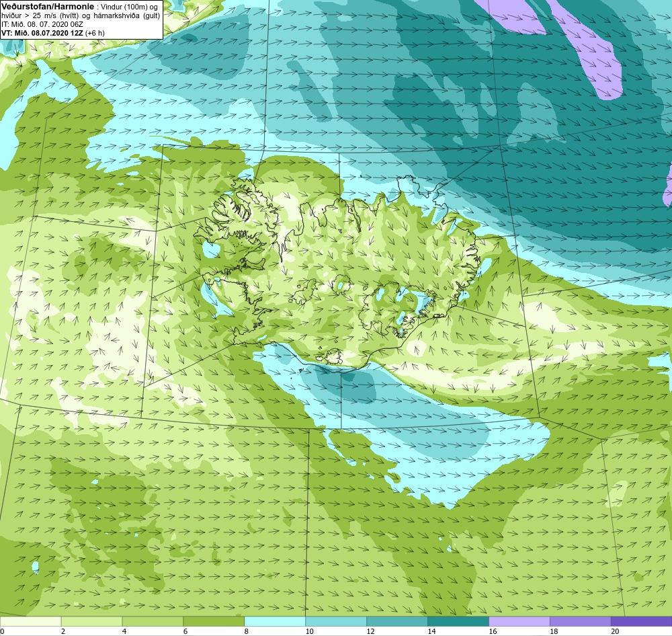Click the dark violet above-20 m/s legend swatch
The height and width of the screenshot is (636, 672).
coord(642,621)
